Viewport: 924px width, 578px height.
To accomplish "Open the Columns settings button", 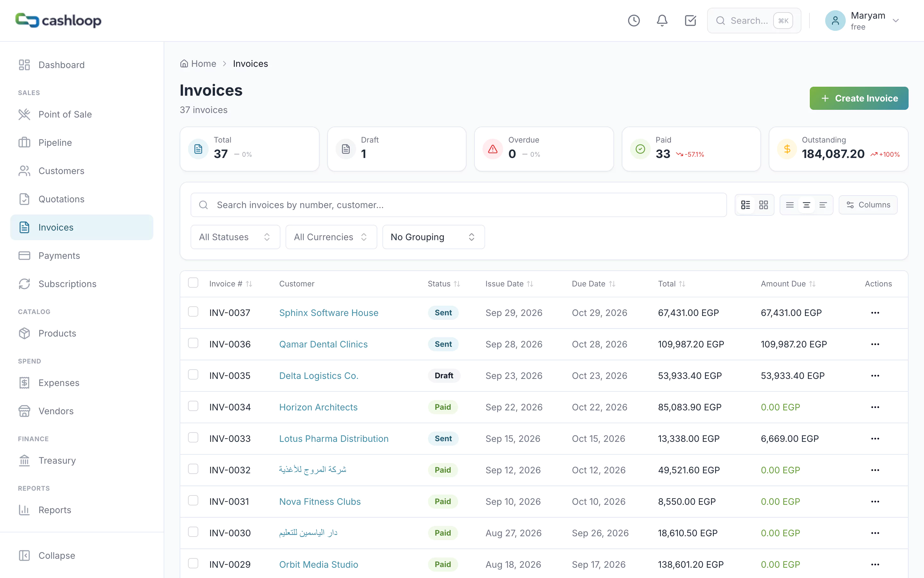I will [868, 205].
